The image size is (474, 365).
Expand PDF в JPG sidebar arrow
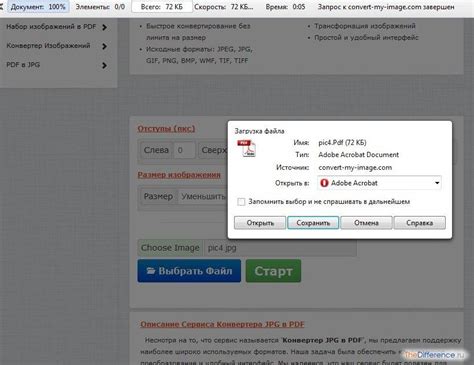[104, 65]
